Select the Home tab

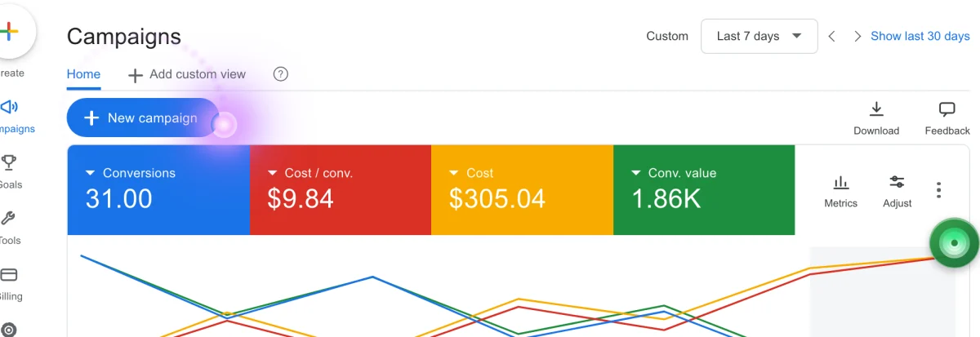tap(83, 74)
